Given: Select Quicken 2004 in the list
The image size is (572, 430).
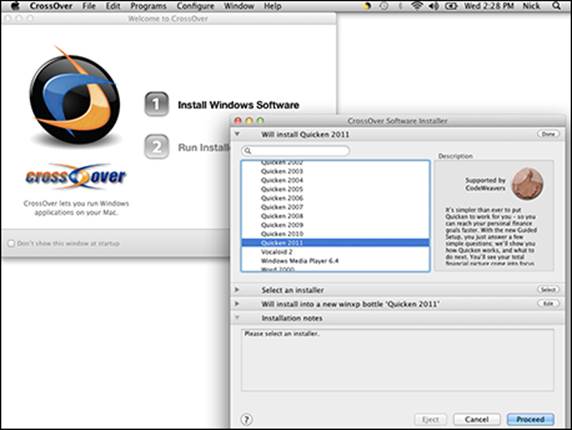Looking at the screenshot, I should point(335,180).
